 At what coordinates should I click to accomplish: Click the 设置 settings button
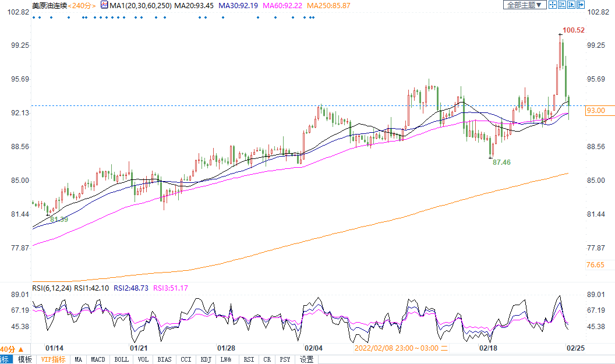[x=306, y=359]
